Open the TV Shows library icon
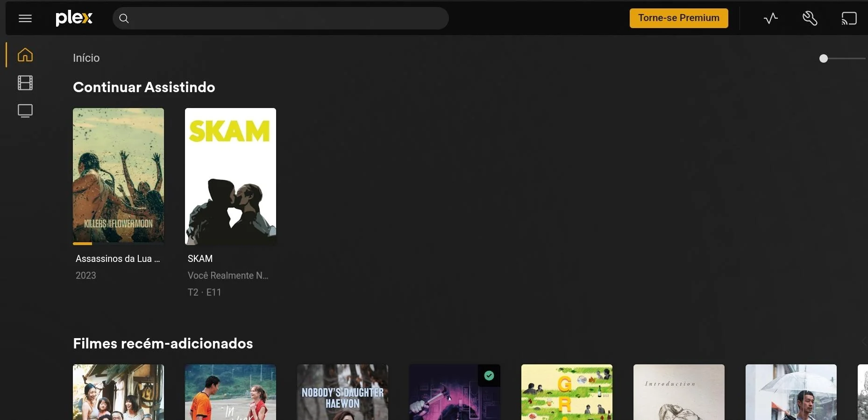 coord(25,111)
